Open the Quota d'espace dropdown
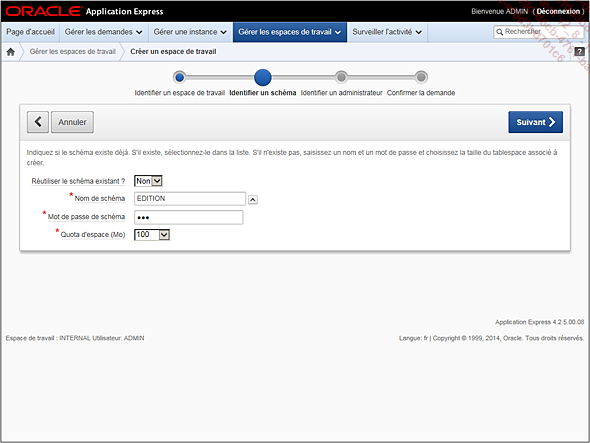590x443 pixels. 152,234
